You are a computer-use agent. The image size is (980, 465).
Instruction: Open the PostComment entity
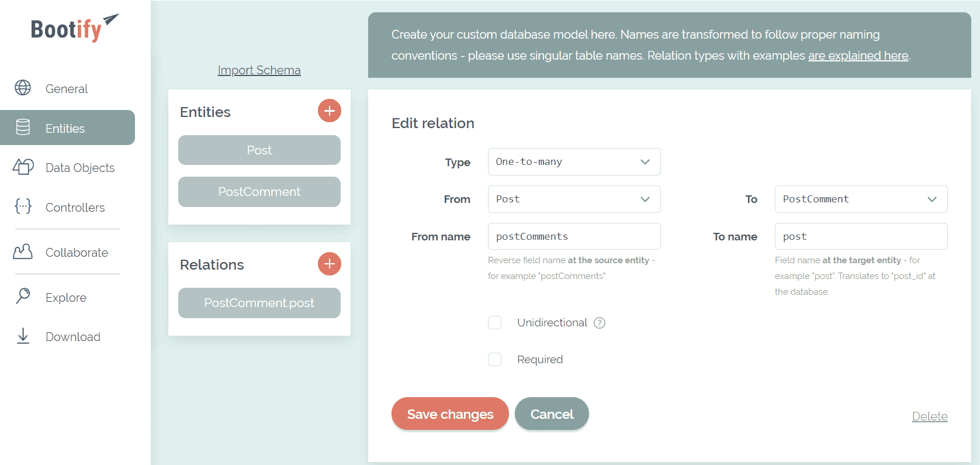(259, 192)
